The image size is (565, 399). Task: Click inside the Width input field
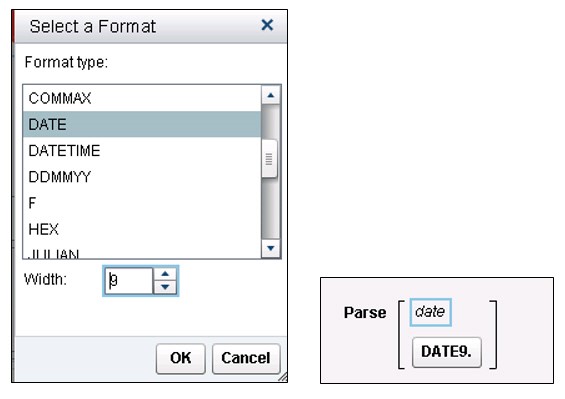129,280
